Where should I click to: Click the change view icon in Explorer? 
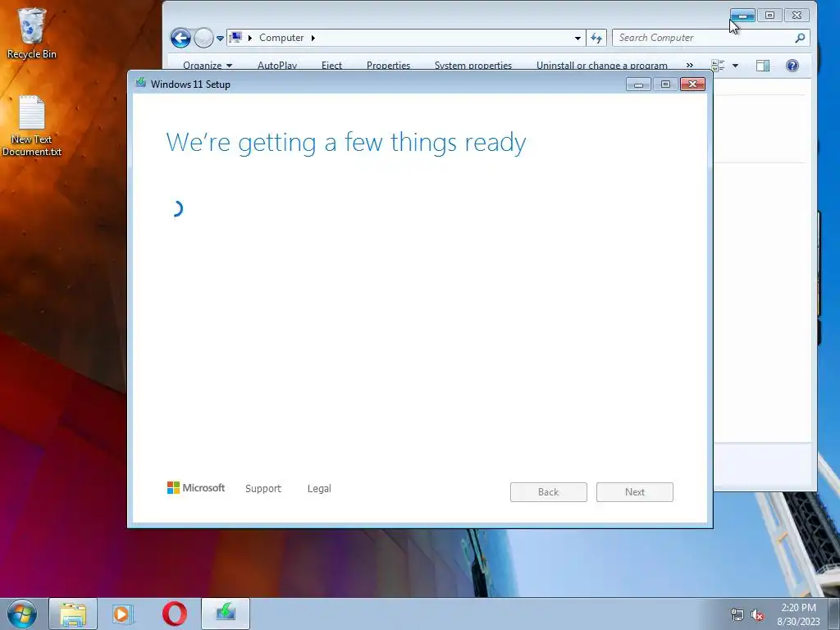coord(718,66)
